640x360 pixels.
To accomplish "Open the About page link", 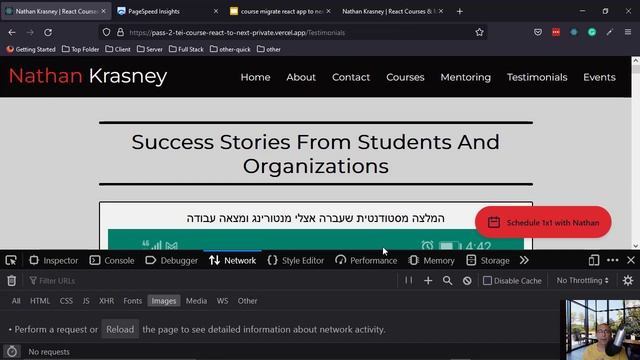I will 301,77.
